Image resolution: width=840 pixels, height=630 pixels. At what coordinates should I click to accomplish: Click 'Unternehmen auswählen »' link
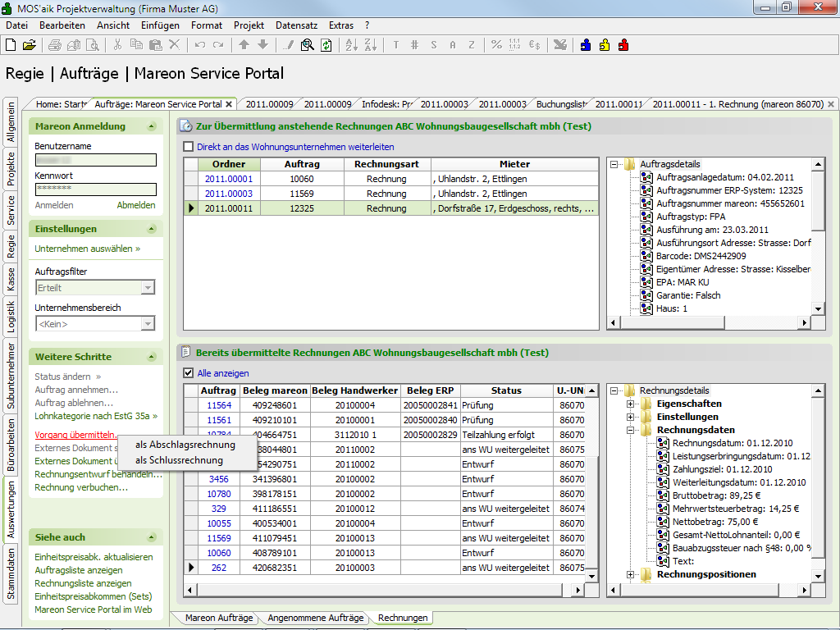pyautogui.click(x=87, y=249)
